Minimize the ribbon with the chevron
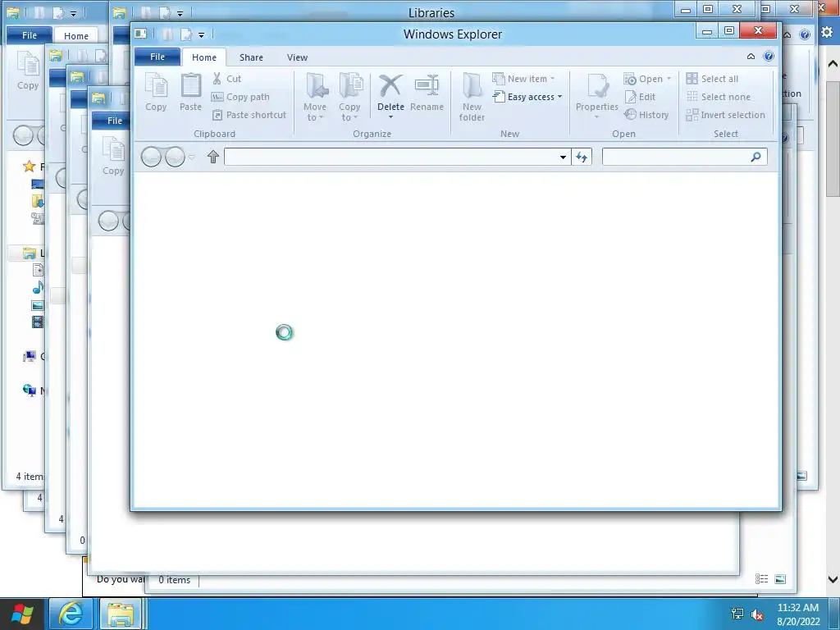 tap(751, 57)
